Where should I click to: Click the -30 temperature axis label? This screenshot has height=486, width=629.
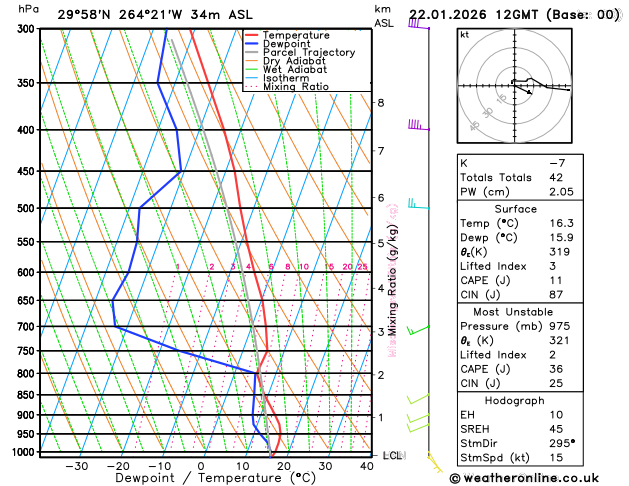[77, 466]
